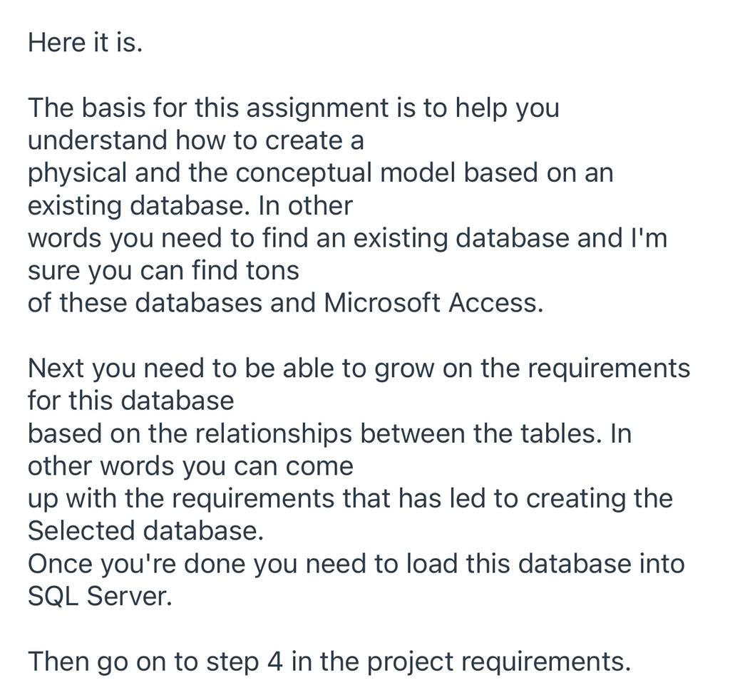Click the phrase "understand how to create a"
730x700 pixels.
195,140
